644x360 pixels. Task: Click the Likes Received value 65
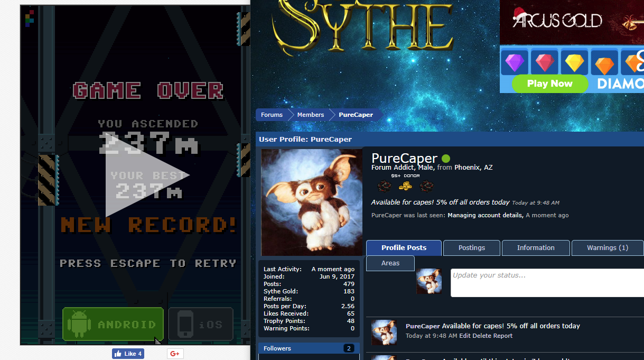(x=351, y=313)
